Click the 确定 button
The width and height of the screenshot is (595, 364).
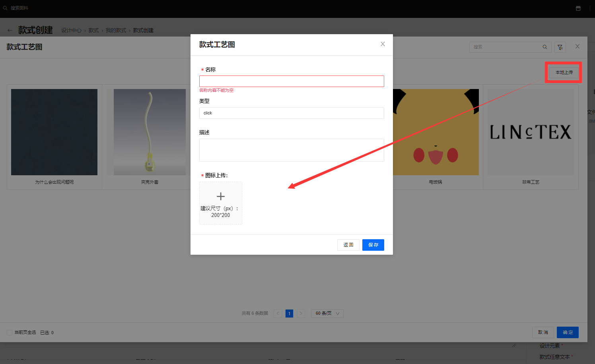pos(568,332)
